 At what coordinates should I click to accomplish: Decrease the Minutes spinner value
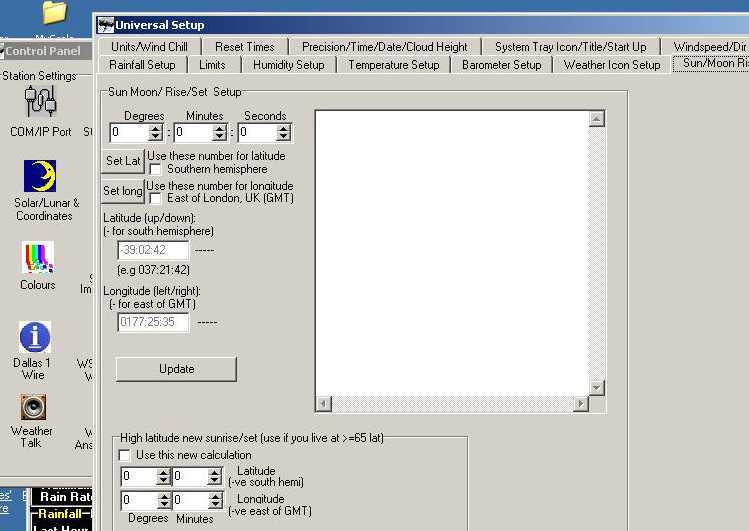click(x=219, y=137)
